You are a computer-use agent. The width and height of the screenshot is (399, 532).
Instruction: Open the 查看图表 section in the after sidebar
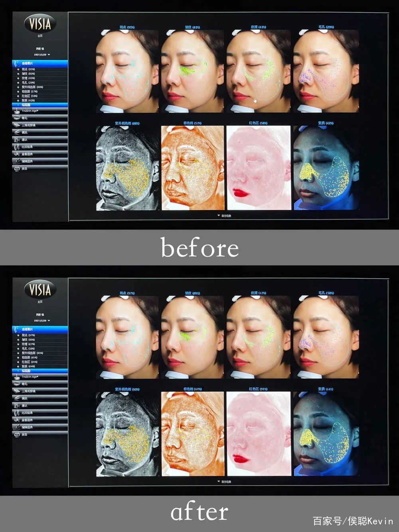[40, 420]
